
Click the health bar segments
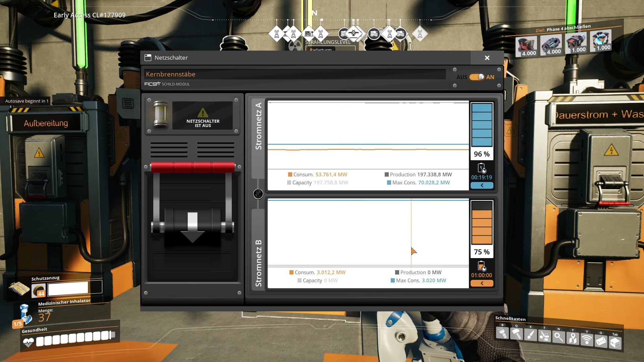click(x=75, y=338)
